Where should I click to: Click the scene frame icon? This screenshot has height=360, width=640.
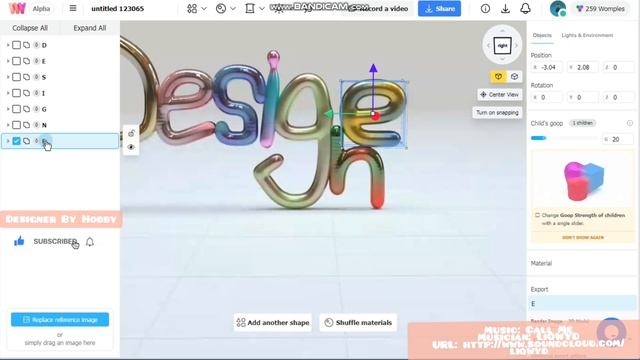click(x=250, y=9)
